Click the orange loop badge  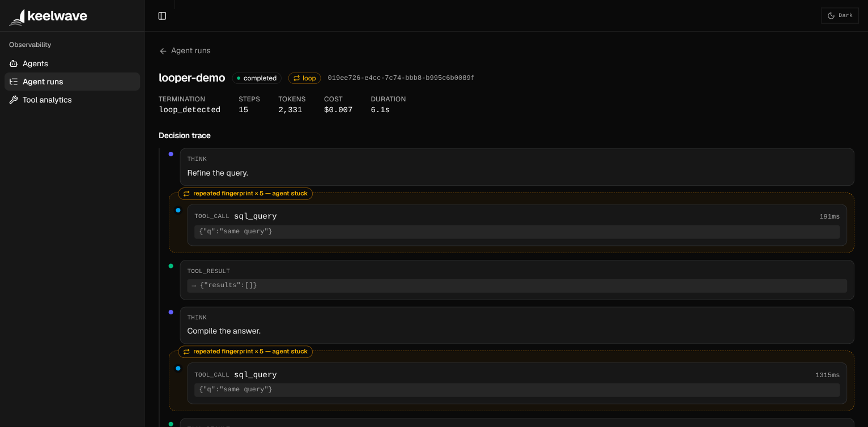click(x=304, y=78)
